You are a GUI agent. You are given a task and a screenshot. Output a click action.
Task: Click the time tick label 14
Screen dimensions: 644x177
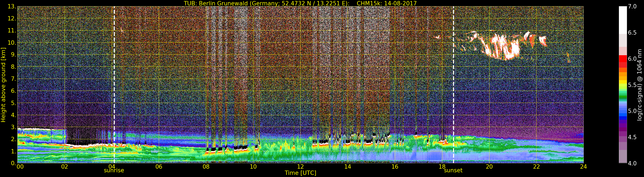(347, 167)
